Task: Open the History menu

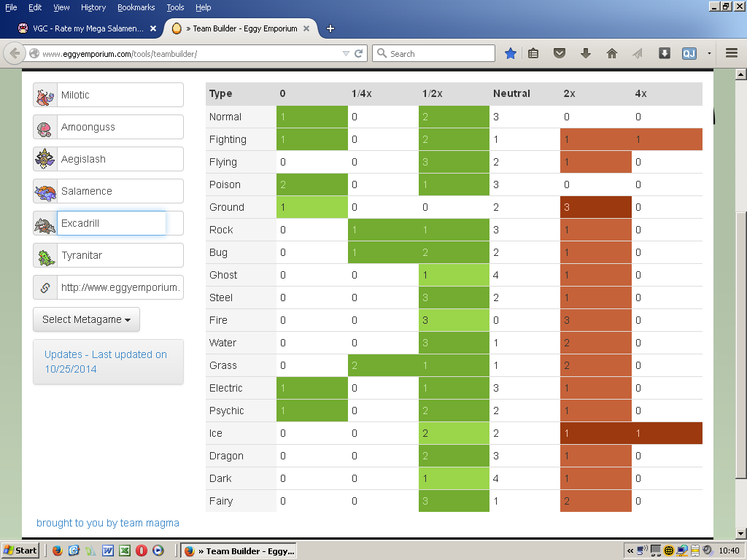Action: 93,7
